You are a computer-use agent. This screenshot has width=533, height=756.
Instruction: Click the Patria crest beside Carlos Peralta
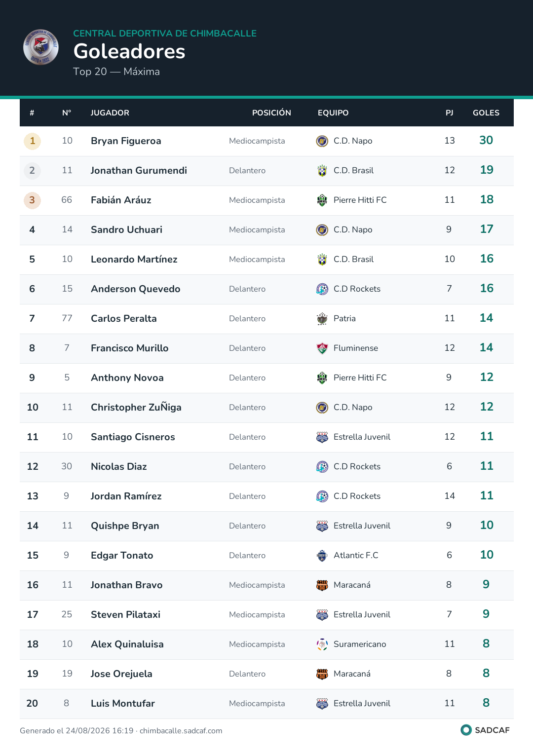tap(322, 319)
